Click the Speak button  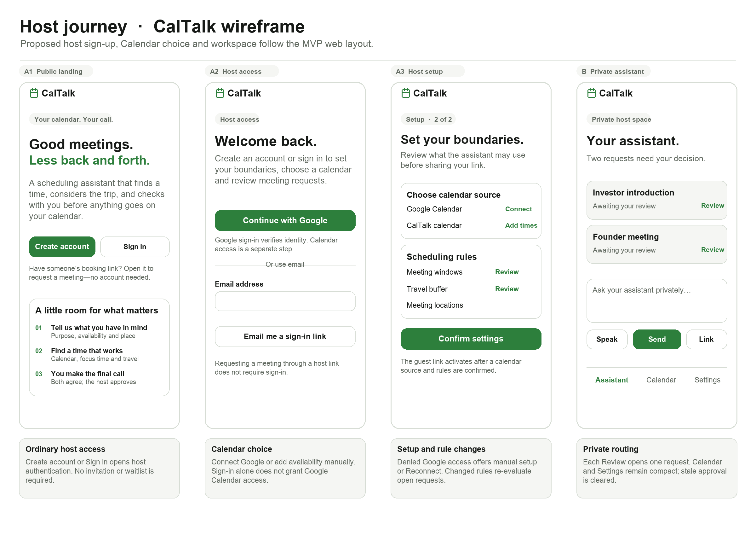pyautogui.click(x=606, y=339)
